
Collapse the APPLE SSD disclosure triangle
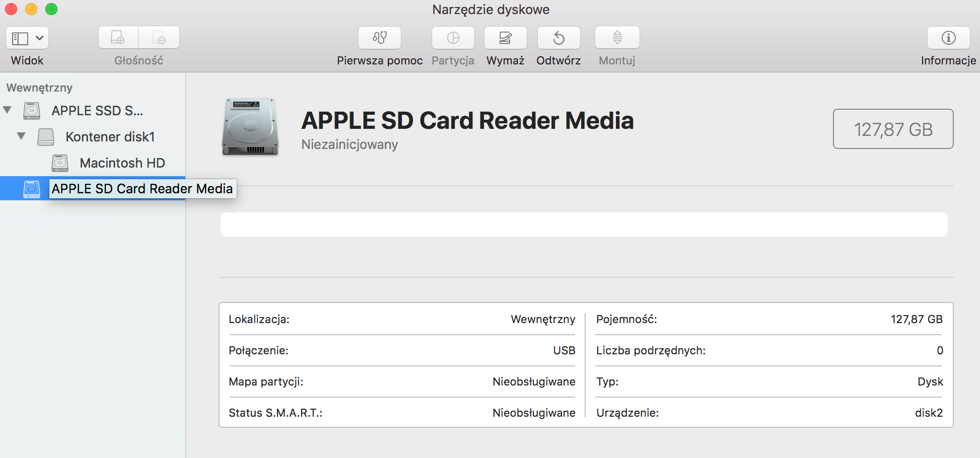click(x=8, y=110)
